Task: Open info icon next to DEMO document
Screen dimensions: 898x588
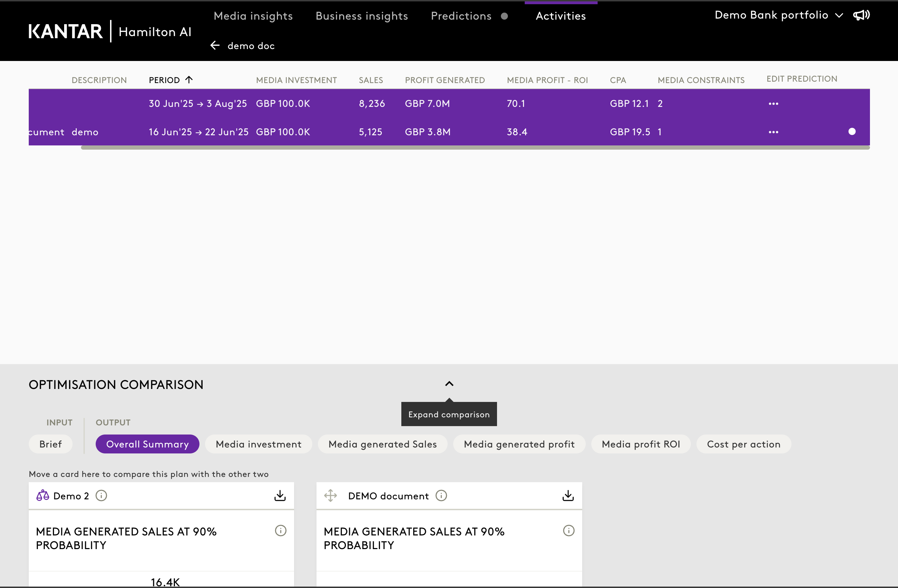Action: [x=441, y=495]
